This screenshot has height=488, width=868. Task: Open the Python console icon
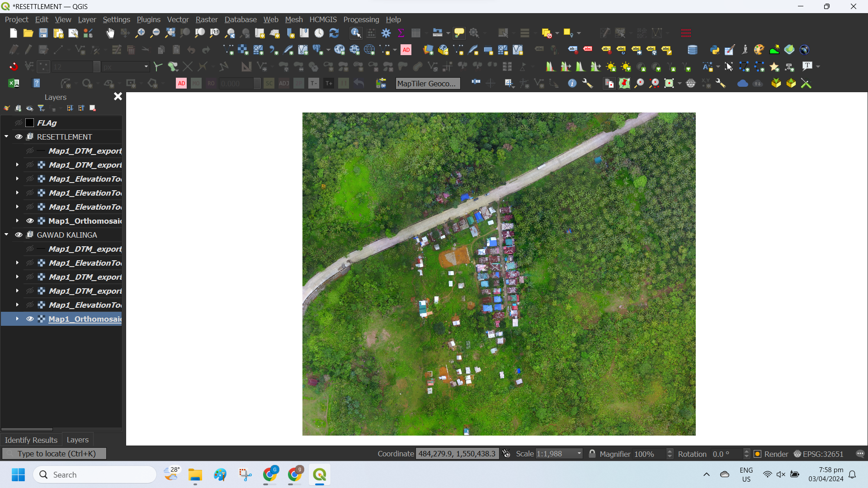pyautogui.click(x=714, y=50)
